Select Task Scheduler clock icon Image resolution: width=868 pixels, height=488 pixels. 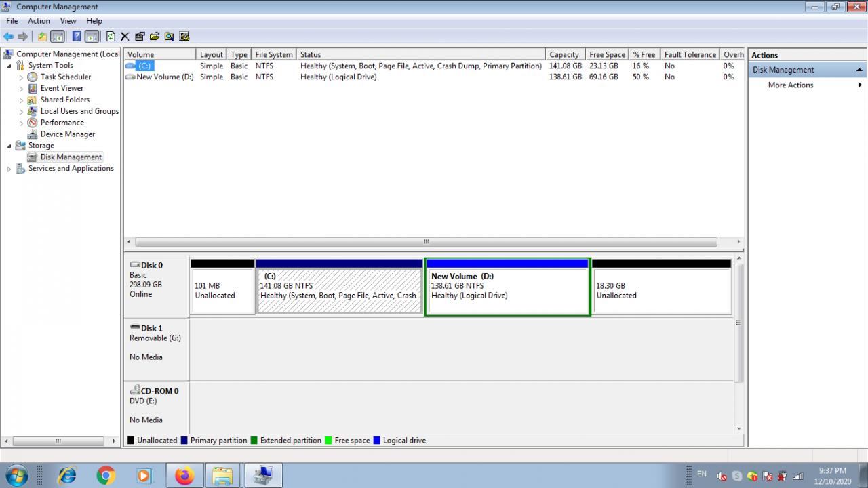pyautogui.click(x=33, y=77)
